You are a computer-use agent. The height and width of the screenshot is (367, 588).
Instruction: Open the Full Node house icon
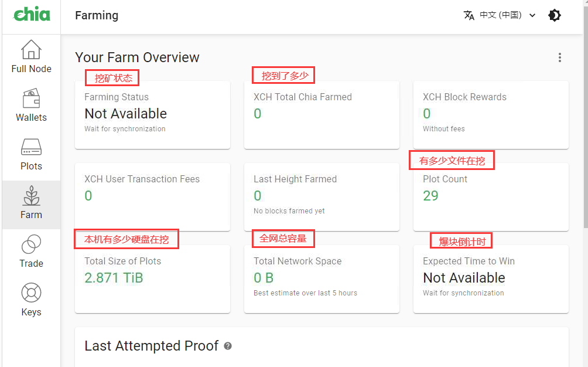[x=31, y=50]
